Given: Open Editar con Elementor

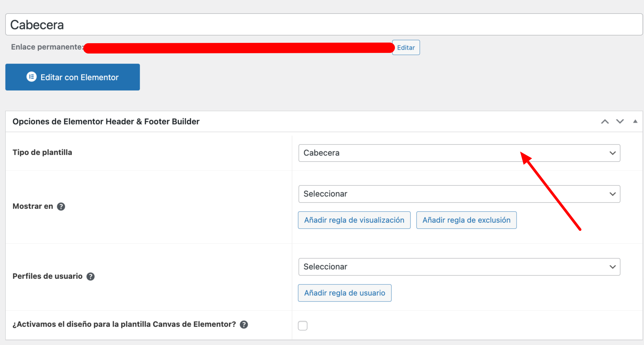Looking at the screenshot, I should 73,77.
